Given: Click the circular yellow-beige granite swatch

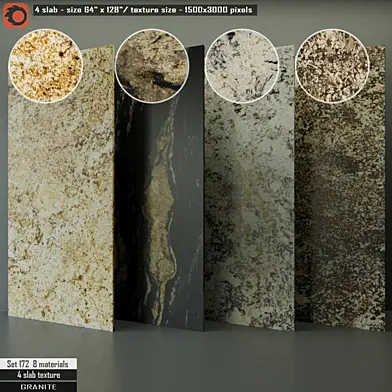Looking at the screenshot, I should coord(45,66).
